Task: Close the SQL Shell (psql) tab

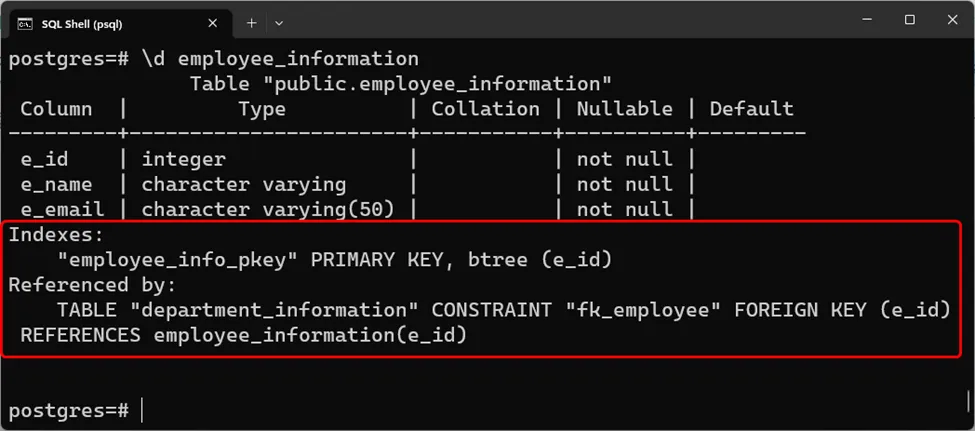Action: (x=210, y=23)
